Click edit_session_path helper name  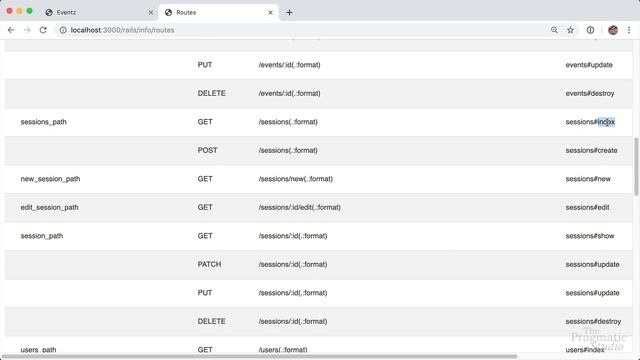[49, 207]
